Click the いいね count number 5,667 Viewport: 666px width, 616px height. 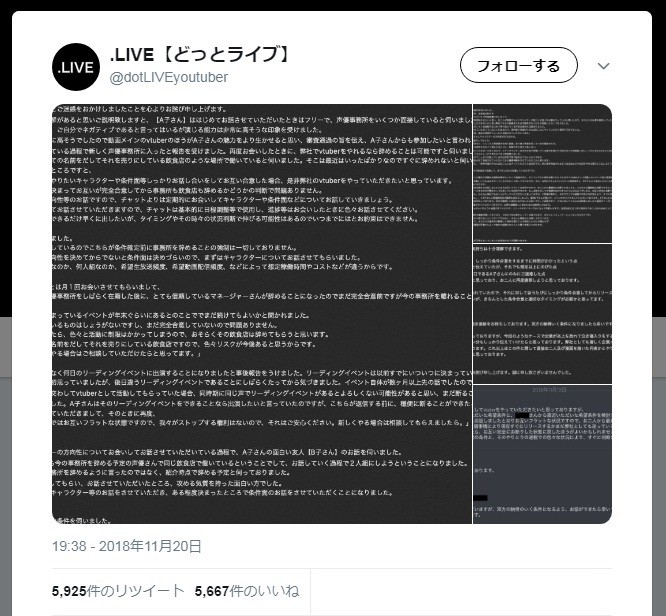(x=212, y=591)
